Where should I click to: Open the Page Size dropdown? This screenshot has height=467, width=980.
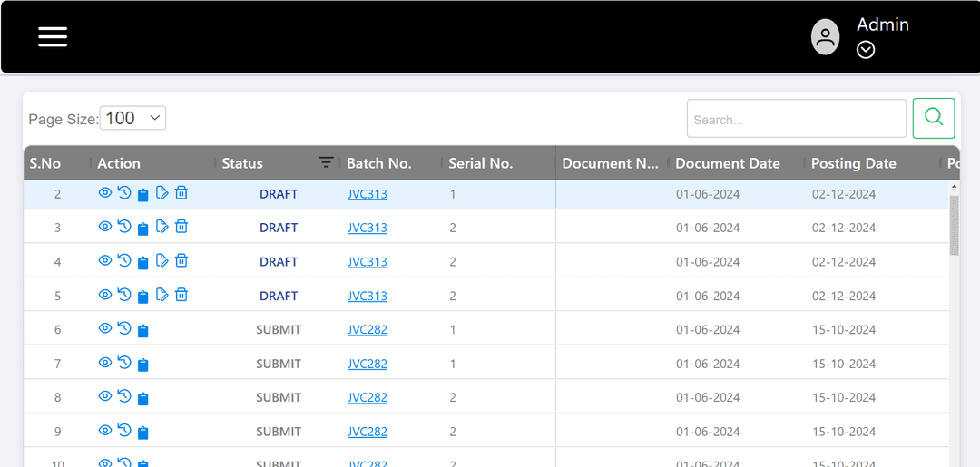(132, 118)
